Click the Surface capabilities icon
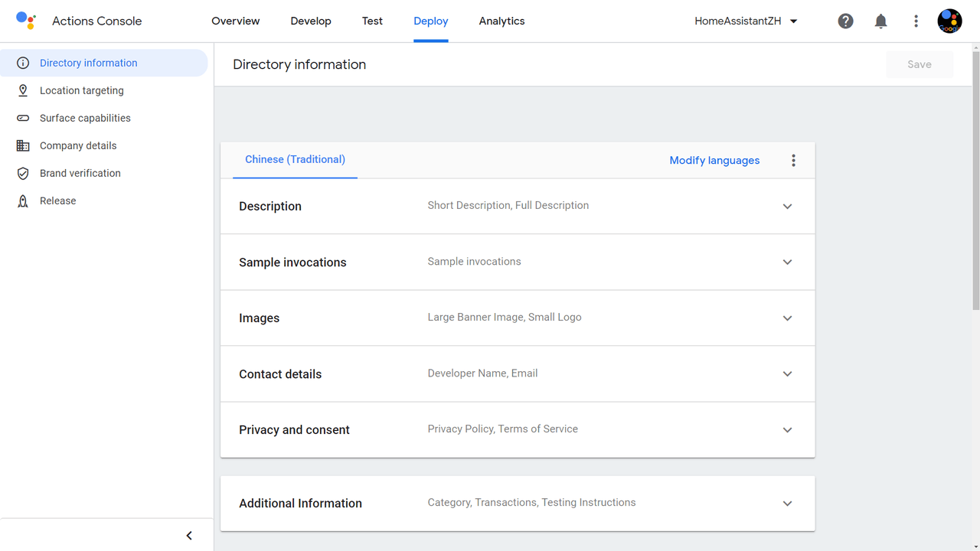This screenshot has width=980, height=551. [x=23, y=118]
